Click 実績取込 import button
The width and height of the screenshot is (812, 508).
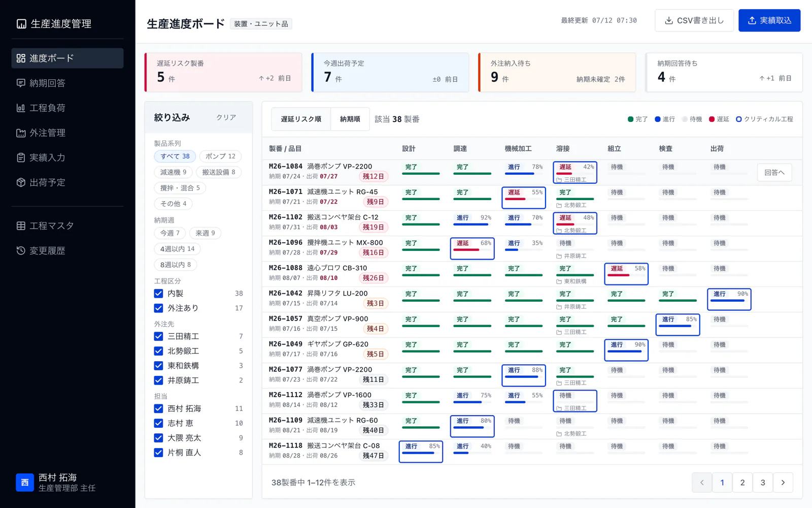pos(769,20)
